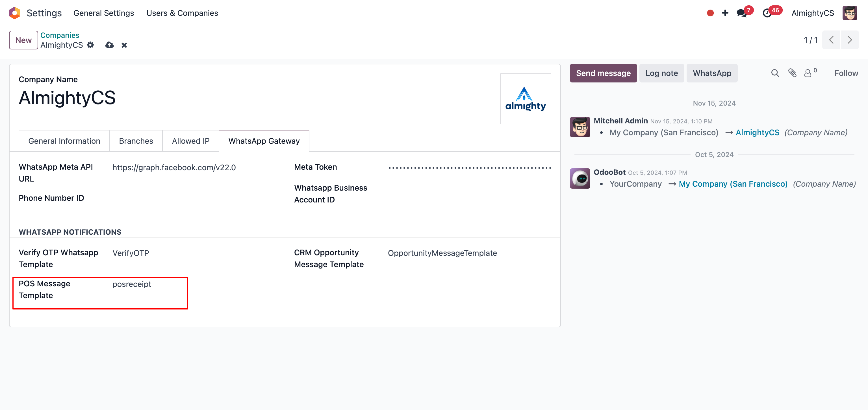Click the red recording dot icon

(x=710, y=13)
